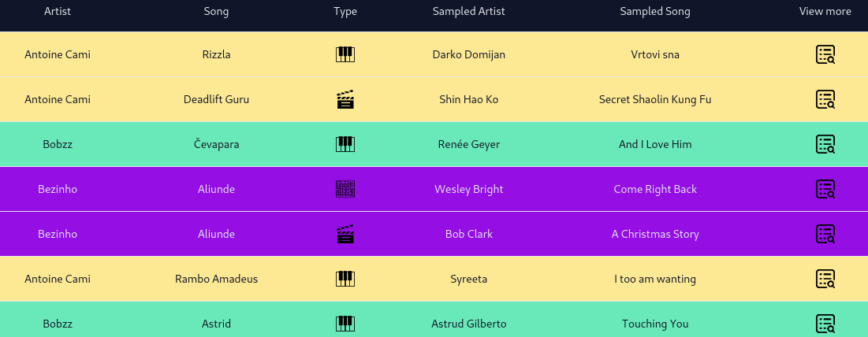
Task: Click Sampled Artist column header
Action: tap(469, 11)
